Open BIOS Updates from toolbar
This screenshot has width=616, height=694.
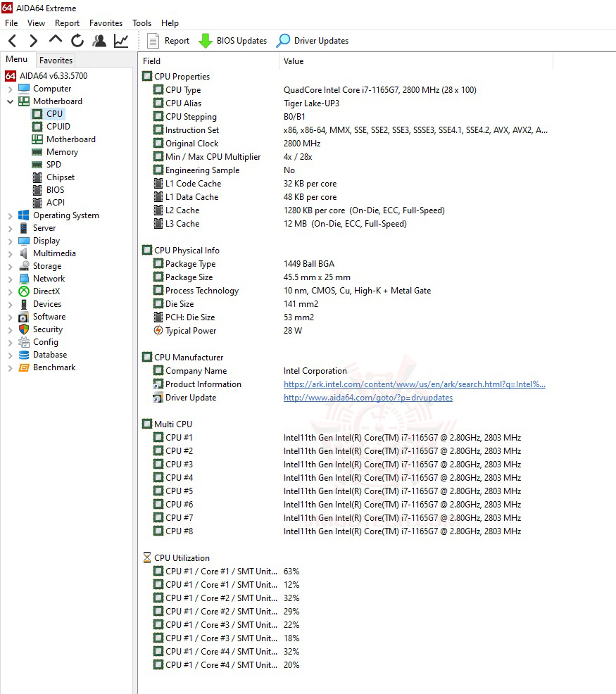click(x=233, y=41)
